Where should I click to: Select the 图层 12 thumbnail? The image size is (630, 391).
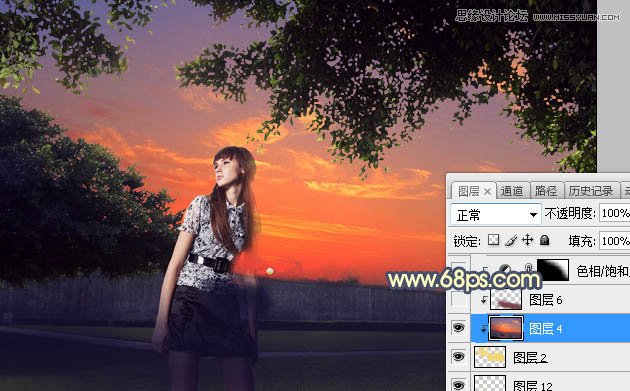tap(490, 383)
